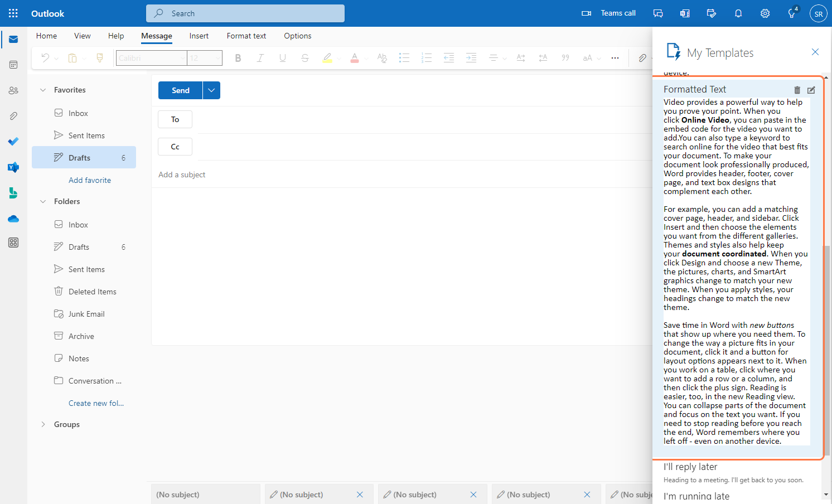This screenshot has width=832, height=504.
Task: Open the Options tab
Action: point(298,36)
